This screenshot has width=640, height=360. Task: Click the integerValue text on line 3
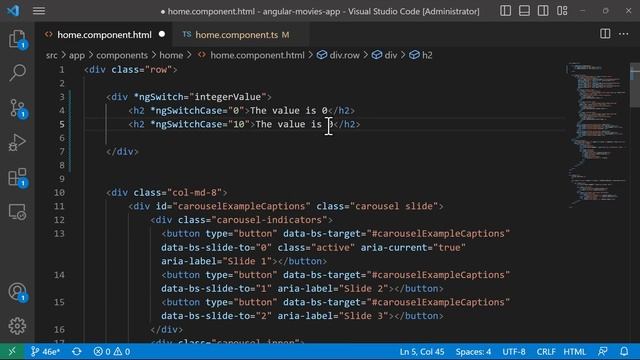pyautogui.click(x=227, y=97)
